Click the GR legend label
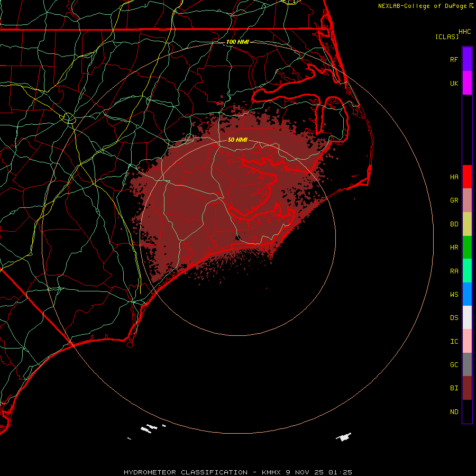The height and width of the screenshot is (476, 476). click(454, 200)
